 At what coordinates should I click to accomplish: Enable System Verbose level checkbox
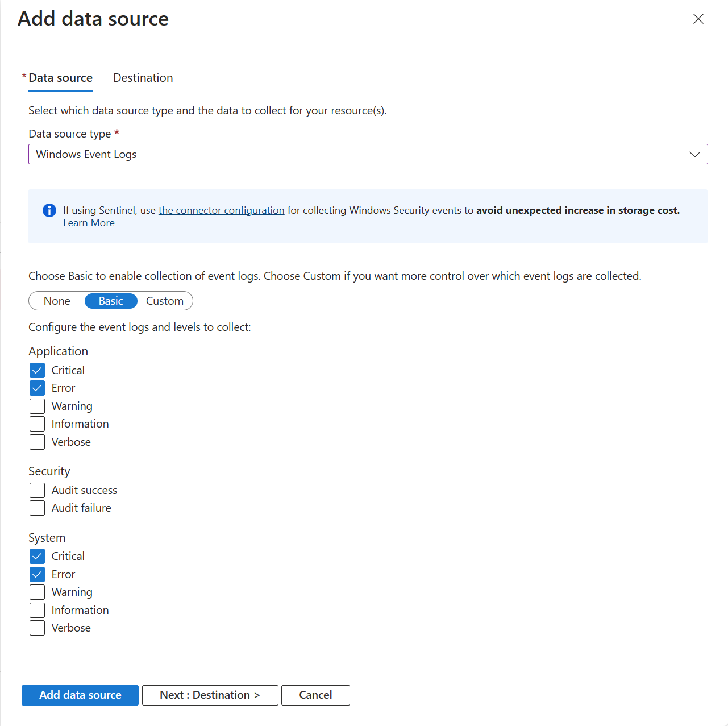coord(38,628)
